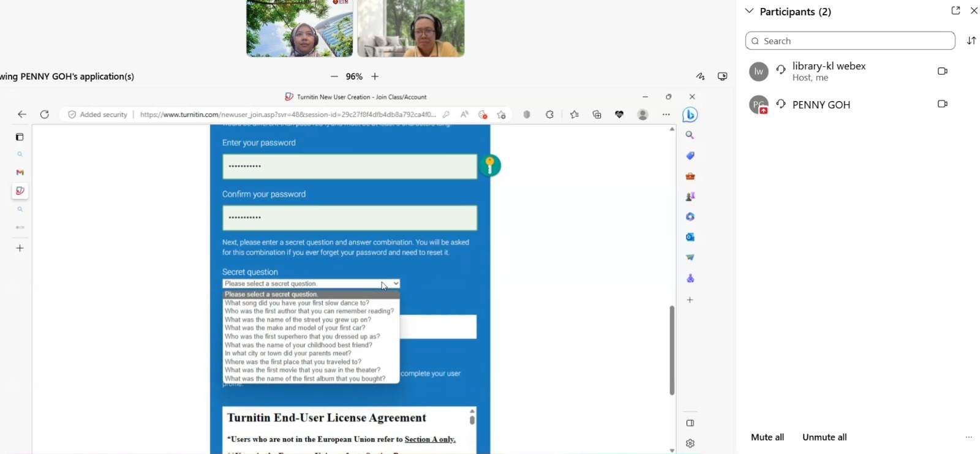Open the Tab actions menu in Edge
Viewport: 980px width, 454px height.
point(20,137)
